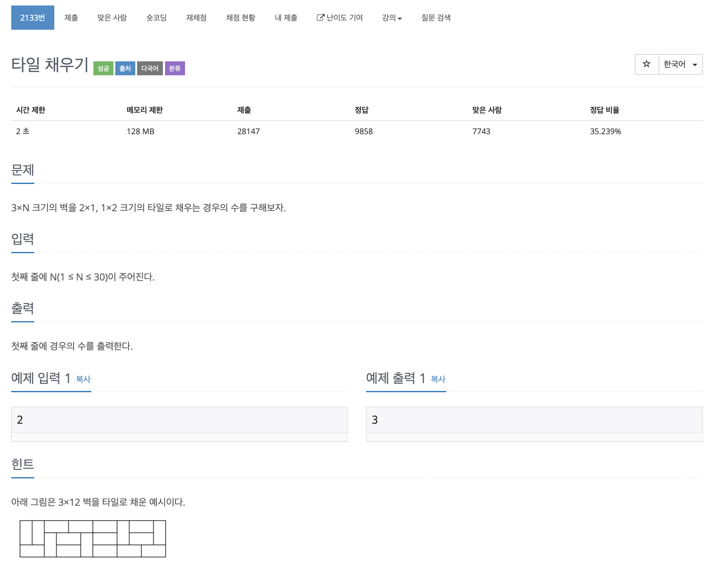
Task: Click the 3×12 tiling hint image
Action: point(93,538)
